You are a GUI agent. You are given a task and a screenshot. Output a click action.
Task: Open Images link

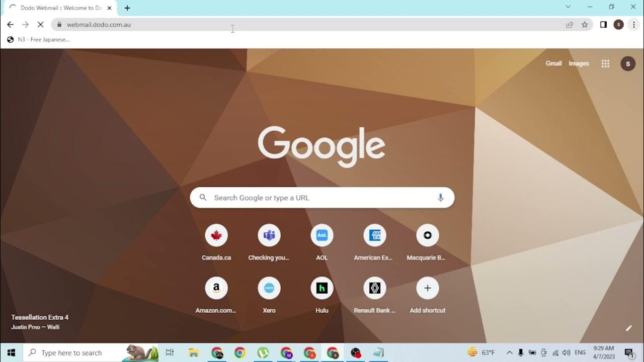point(579,63)
